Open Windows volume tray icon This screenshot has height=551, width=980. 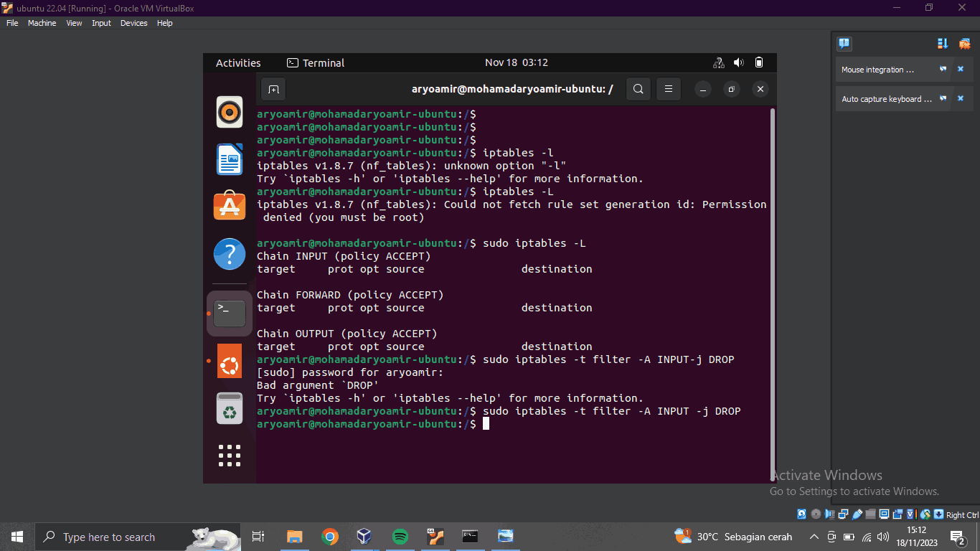pos(883,537)
